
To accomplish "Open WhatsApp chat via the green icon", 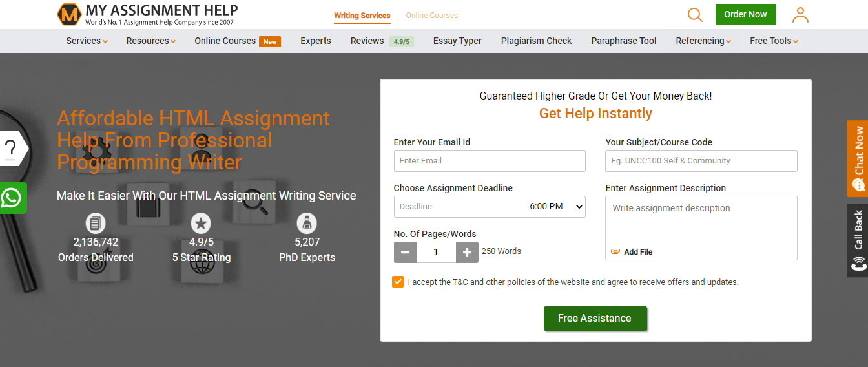I will 12,198.
